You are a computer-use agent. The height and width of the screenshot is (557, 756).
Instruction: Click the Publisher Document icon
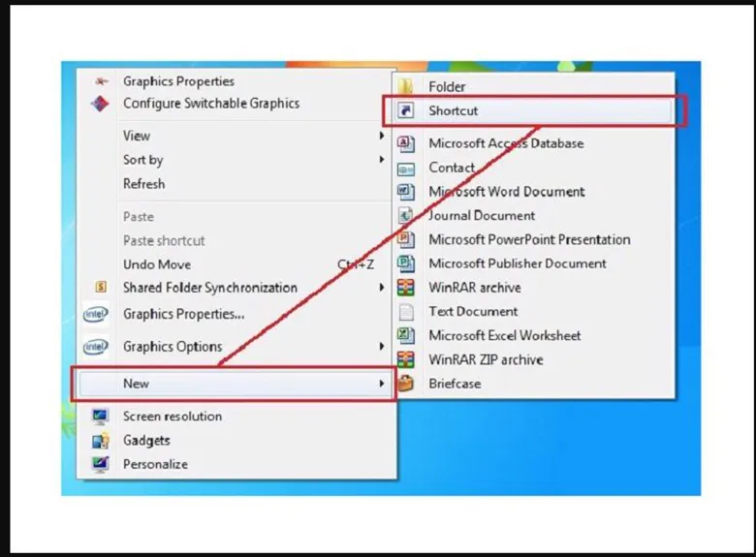click(x=405, y=263)
